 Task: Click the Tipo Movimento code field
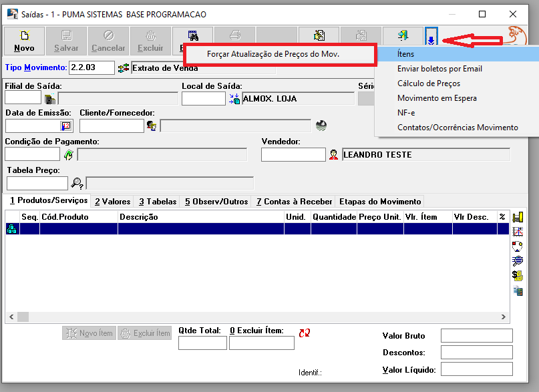click(x=92, y=67)
